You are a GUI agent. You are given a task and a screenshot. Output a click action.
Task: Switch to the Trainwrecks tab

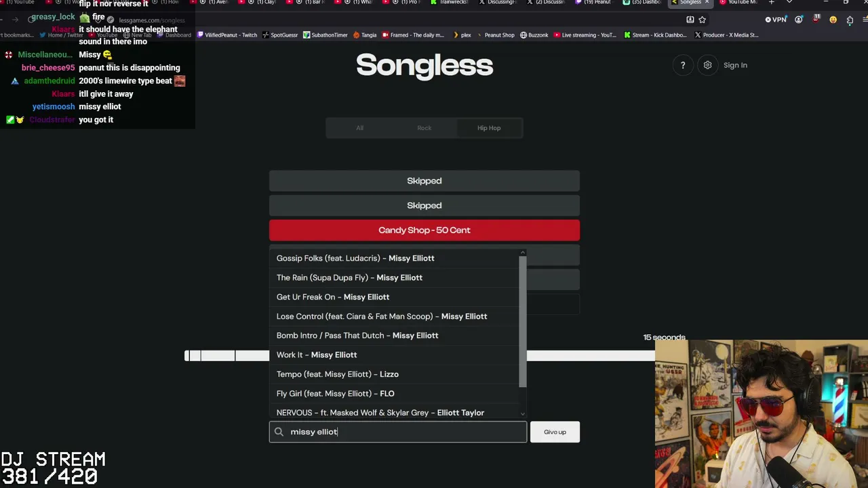[x=450, y=3]
